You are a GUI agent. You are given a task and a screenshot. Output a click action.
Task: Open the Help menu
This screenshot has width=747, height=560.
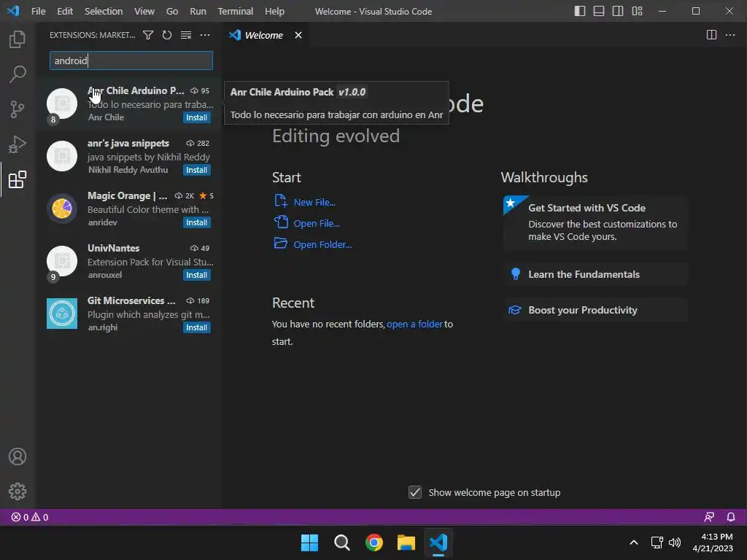[274, 11]
